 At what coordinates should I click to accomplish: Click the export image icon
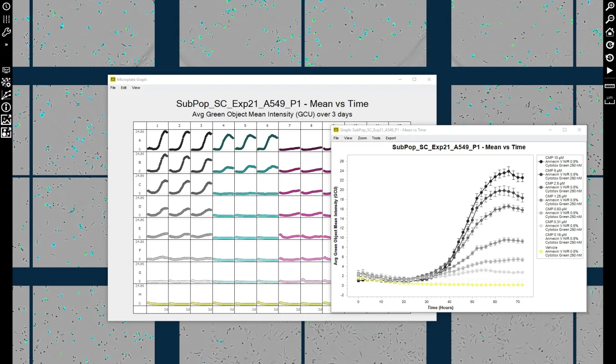coord(6,120)
